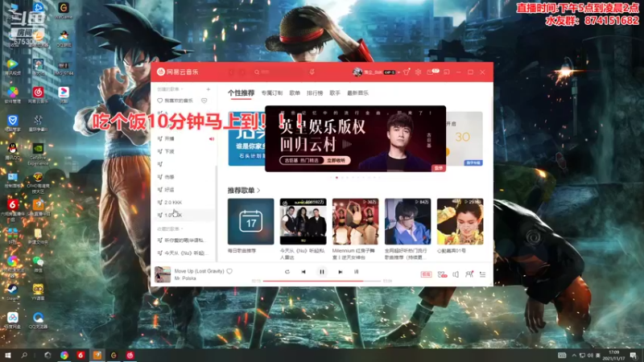This screenshot has width=644, height=362.
Task: Click the NetEase Cloud Music logo
Action: pyautogui.click(x=177, y=72)
